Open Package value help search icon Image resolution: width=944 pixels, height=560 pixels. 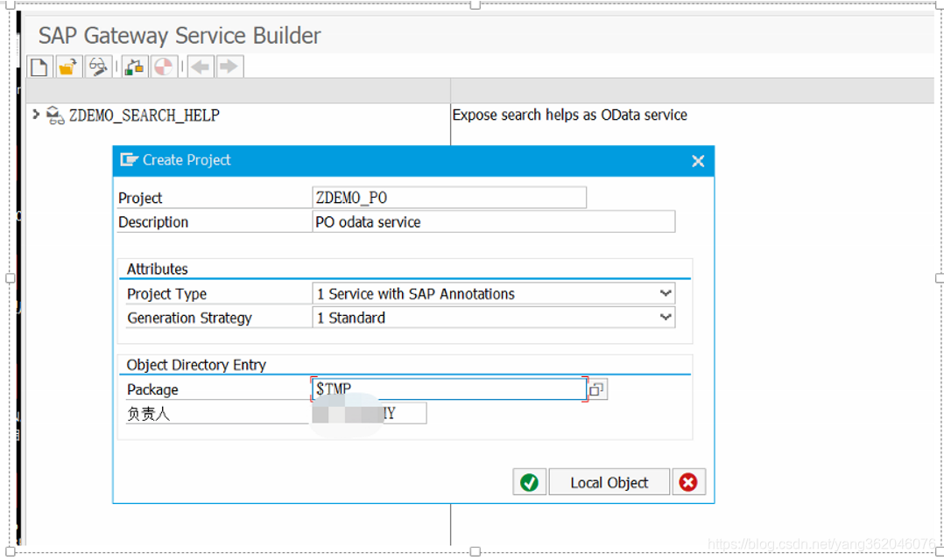click(596, 389)
